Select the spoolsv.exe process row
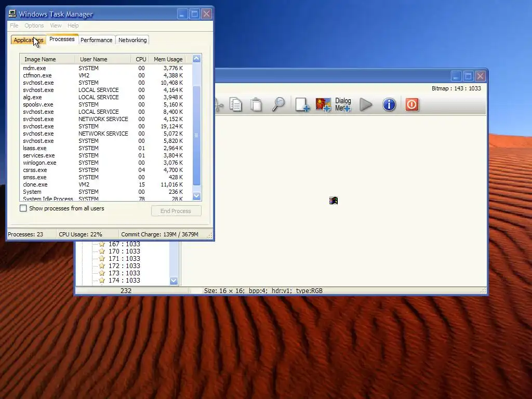This screenshot has height=399, width=532. point(106,104)
